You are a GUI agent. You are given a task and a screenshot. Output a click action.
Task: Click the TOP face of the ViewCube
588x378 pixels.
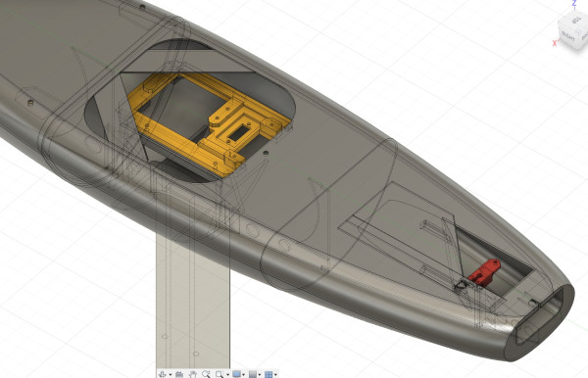[577, 20]
